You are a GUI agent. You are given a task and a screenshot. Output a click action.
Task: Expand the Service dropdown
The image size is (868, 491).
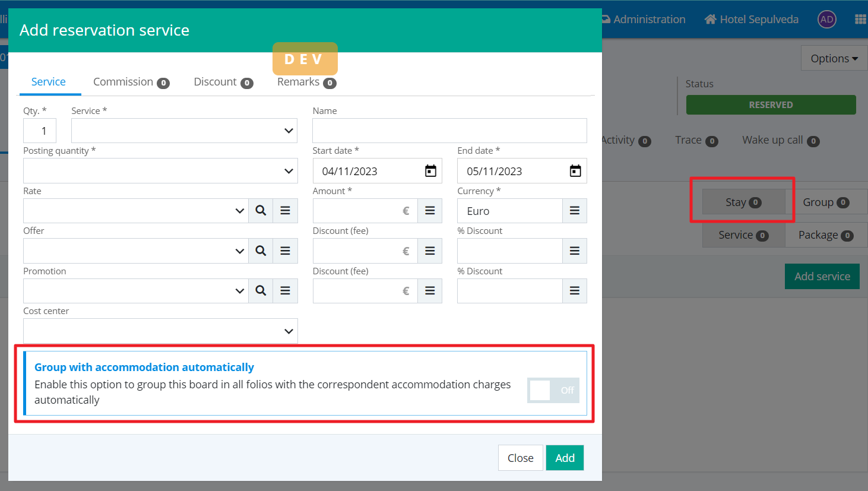coord(184,131)
